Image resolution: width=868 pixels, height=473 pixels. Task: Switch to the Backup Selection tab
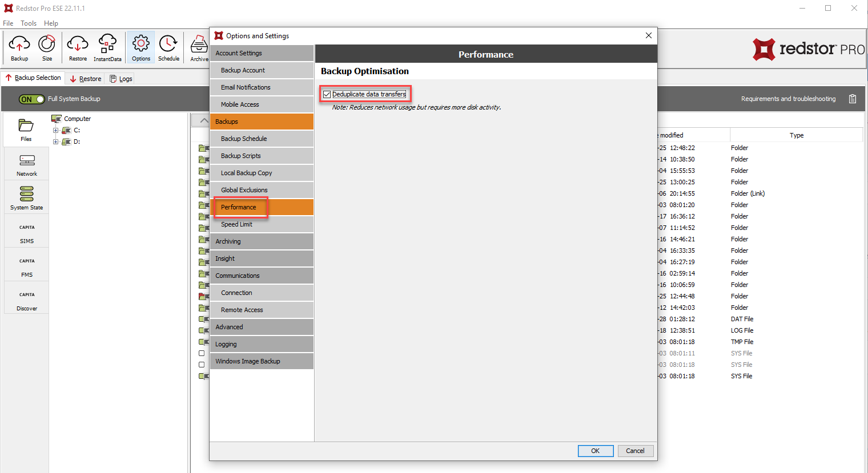(33, 78)
